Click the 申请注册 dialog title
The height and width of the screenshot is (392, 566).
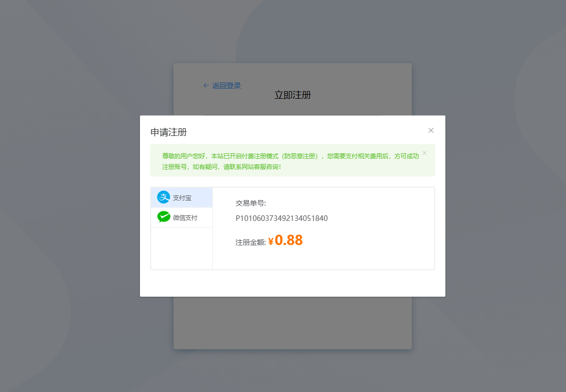[x=168, y=132]
